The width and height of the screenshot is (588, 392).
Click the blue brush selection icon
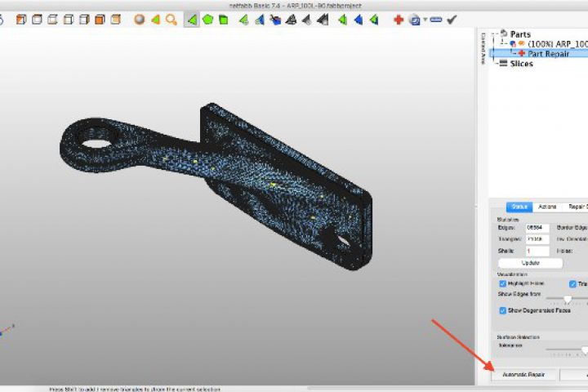point(275,20)
